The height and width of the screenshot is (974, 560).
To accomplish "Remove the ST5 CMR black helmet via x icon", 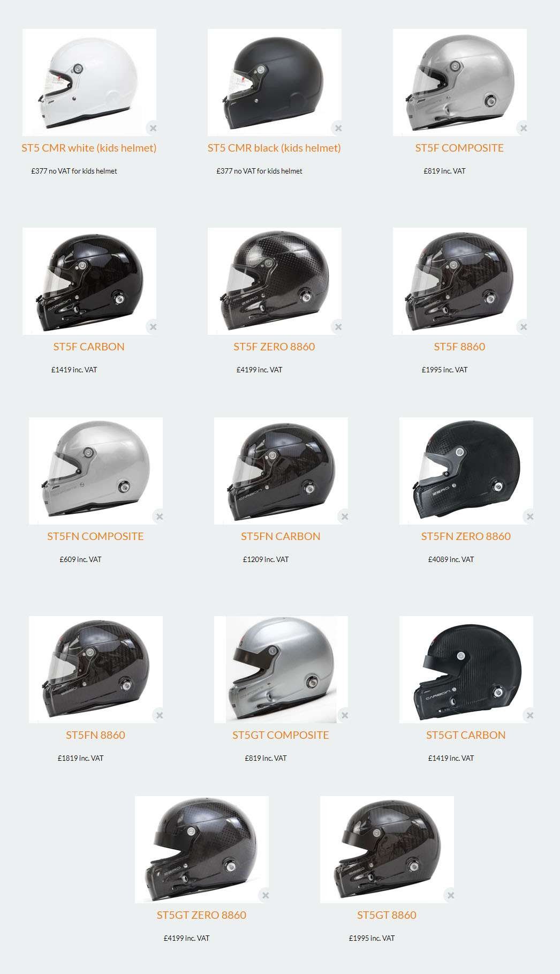I will click(x=338, y=128).
